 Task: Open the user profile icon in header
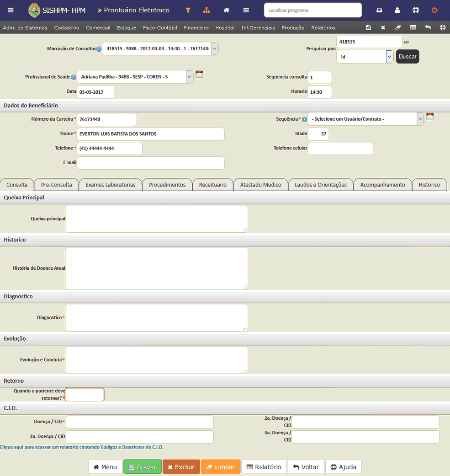point(397,10)
